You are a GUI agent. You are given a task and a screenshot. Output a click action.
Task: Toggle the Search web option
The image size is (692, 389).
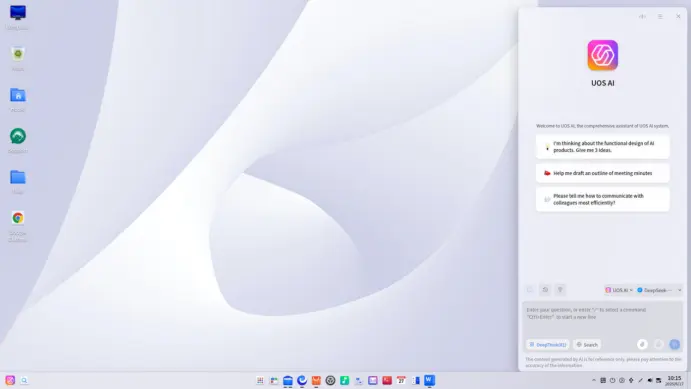pyautogui.click(x=587, y=344)
